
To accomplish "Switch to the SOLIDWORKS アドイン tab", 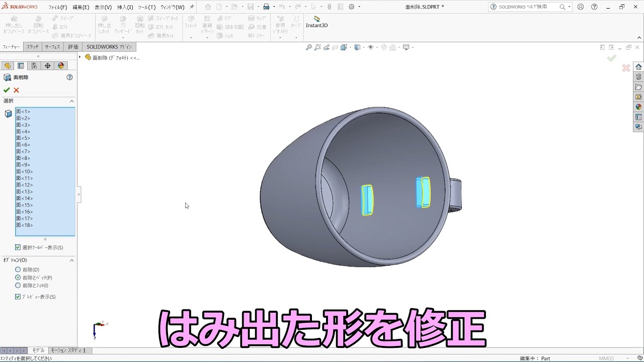I will tap(109, 47).
